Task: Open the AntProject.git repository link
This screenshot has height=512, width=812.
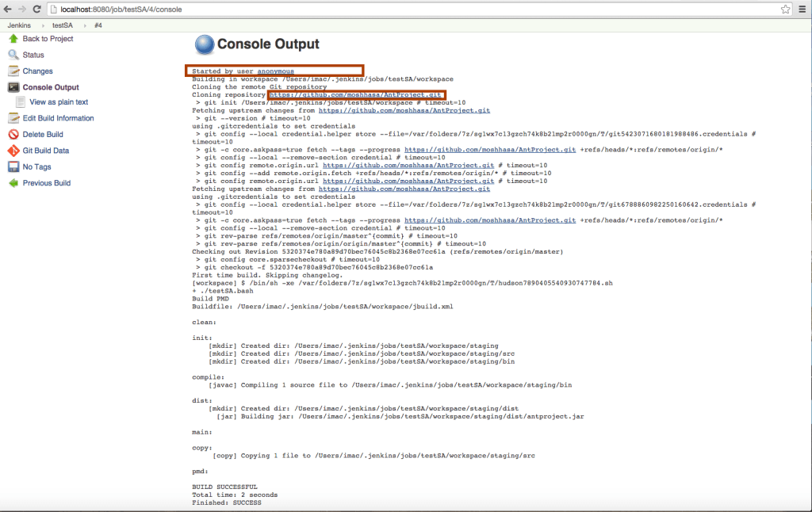Action: pos(356,94)
